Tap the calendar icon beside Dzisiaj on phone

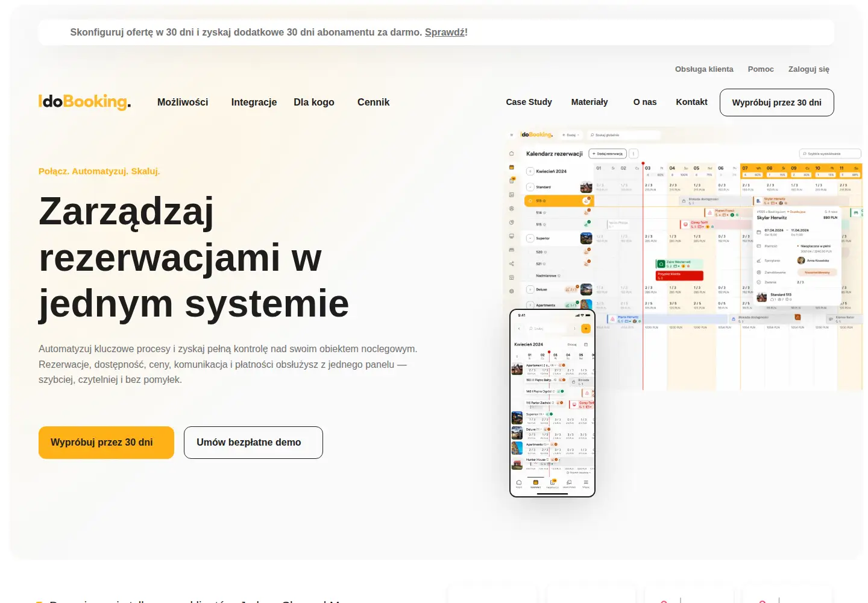point(586,344)
